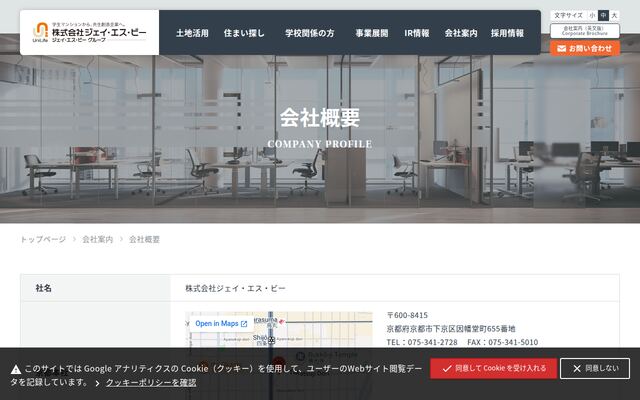Screen dimensions: 640x400
Task: Open the 会社案内 menu item
Action: pos(461,33)
